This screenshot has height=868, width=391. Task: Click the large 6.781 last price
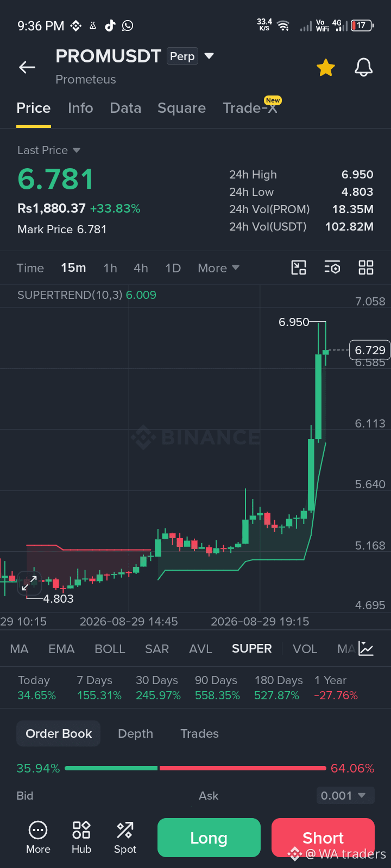tap(56, 179)
